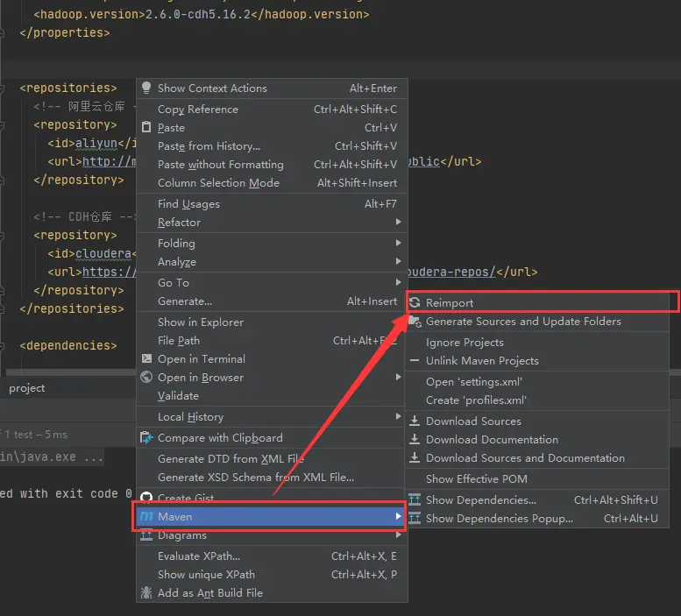Image resolution: width=681 pixels, height=616 pixels.
Task: Click the 'project' breadcrumb below the editor
Action: (27, 388)
